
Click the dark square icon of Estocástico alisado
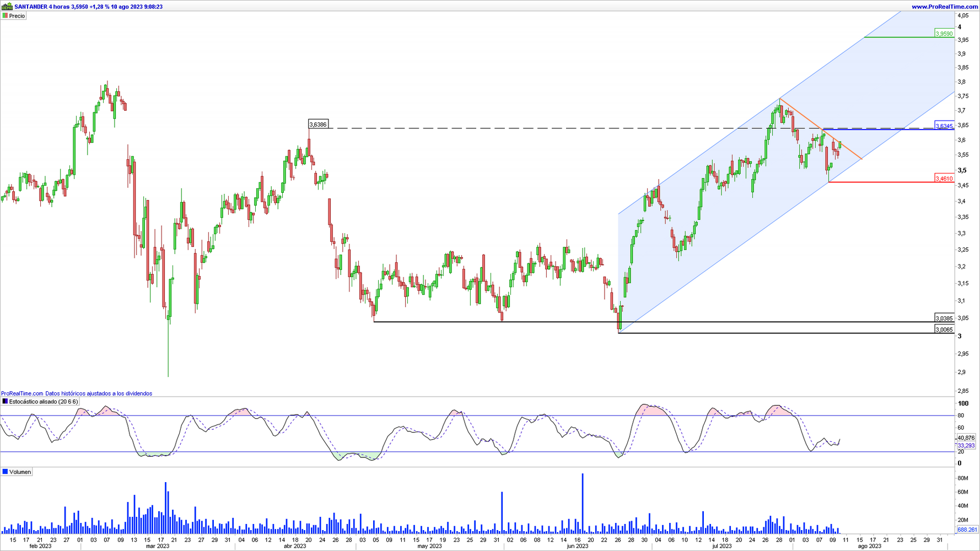click(5, 402)
